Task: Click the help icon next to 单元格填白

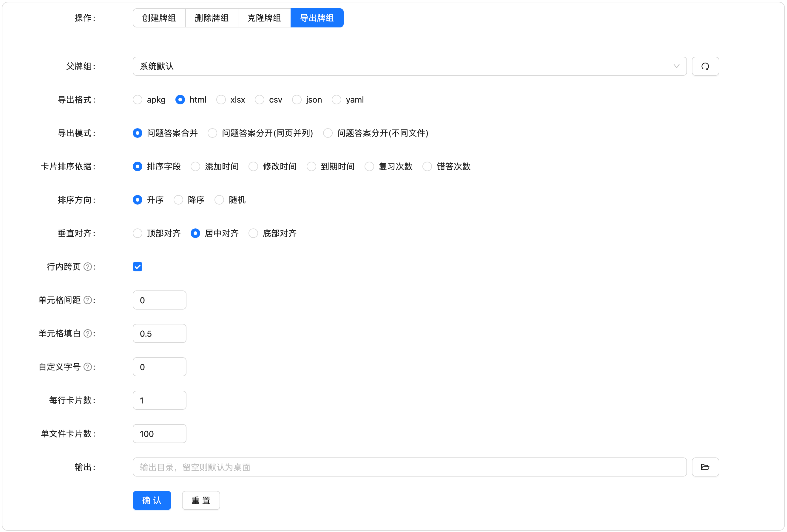Action: (x=87, y=333)
